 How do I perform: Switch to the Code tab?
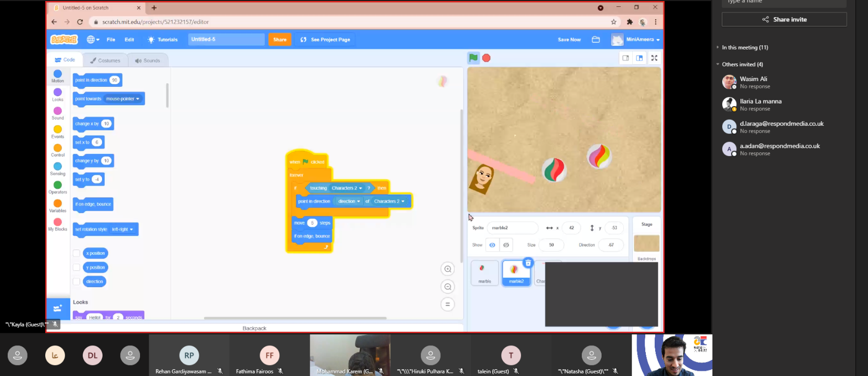click(x=65, y=60)
